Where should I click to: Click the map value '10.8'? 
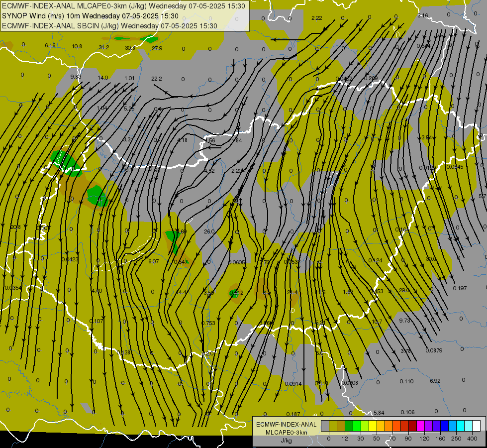(77, 46)
